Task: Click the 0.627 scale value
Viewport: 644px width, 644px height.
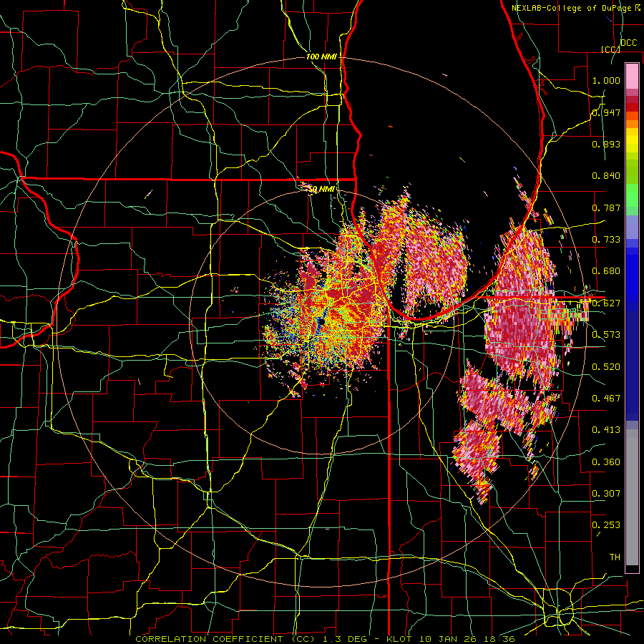Action: pyautogui.click(x=606, y=303)
